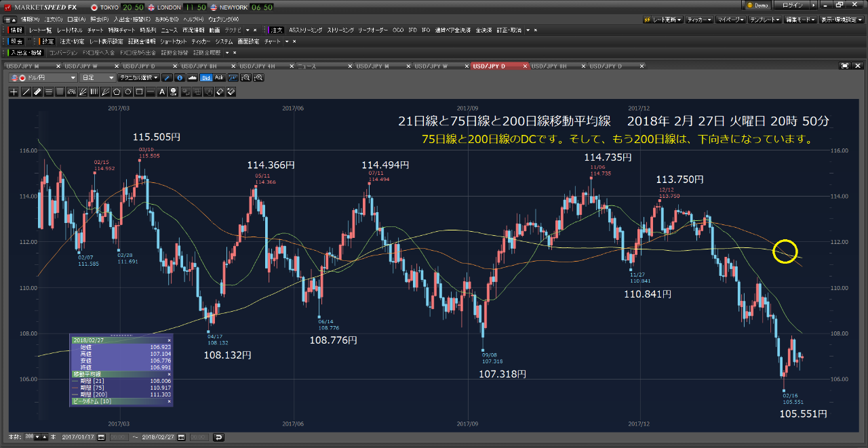Image resolution: width=868 pixels, height=448 pixels.
Task: Activate the text annotation 'A' tool
Action: 161,91
